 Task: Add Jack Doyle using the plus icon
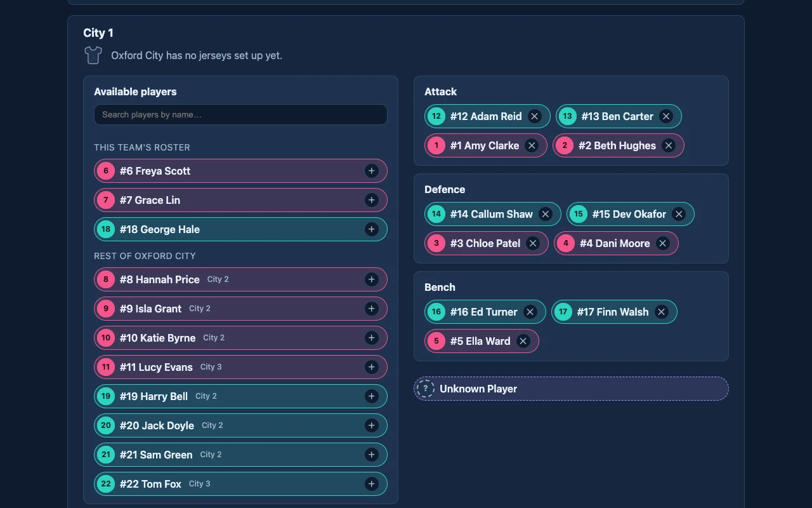point(372,425)
